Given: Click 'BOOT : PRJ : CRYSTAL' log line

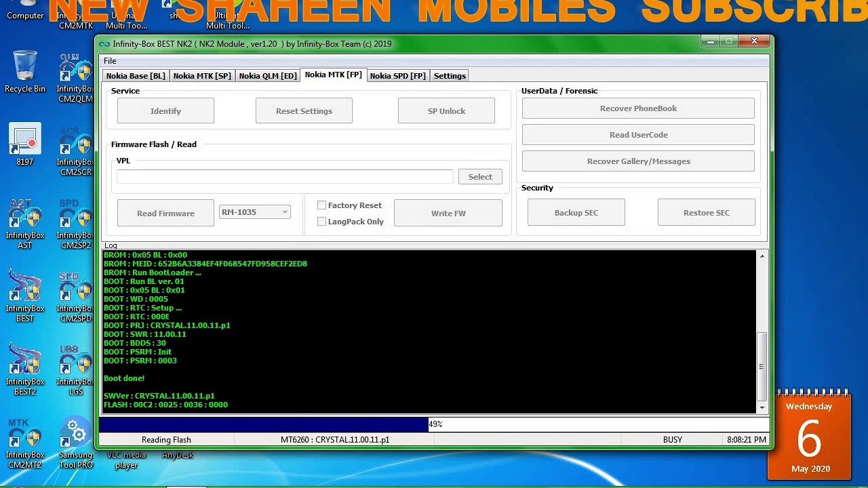Looking at the screenshot, I should (167, 325).
